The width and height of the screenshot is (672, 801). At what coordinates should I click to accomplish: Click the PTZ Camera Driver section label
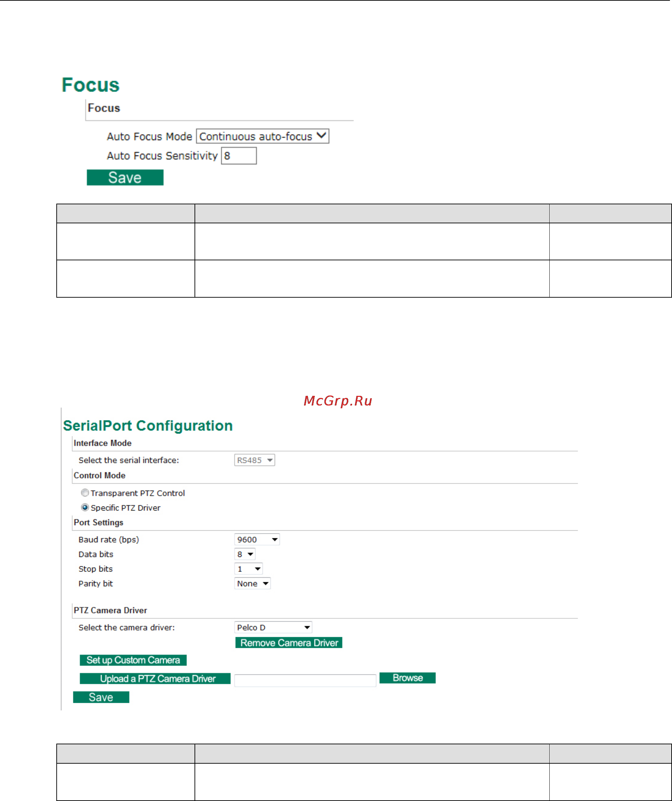[110, 610]
